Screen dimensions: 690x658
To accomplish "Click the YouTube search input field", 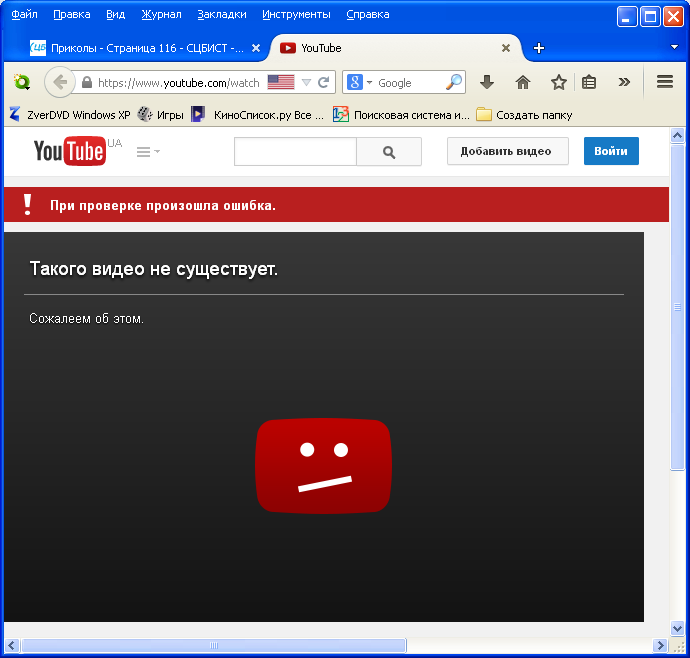I will pyautogui.click(x=295, y=152).
